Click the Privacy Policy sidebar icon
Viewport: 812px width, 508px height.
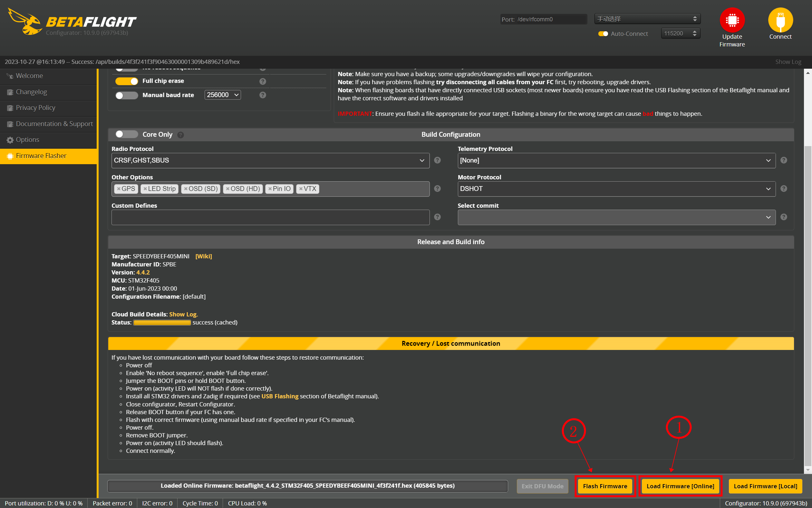[x=10, y=108]
